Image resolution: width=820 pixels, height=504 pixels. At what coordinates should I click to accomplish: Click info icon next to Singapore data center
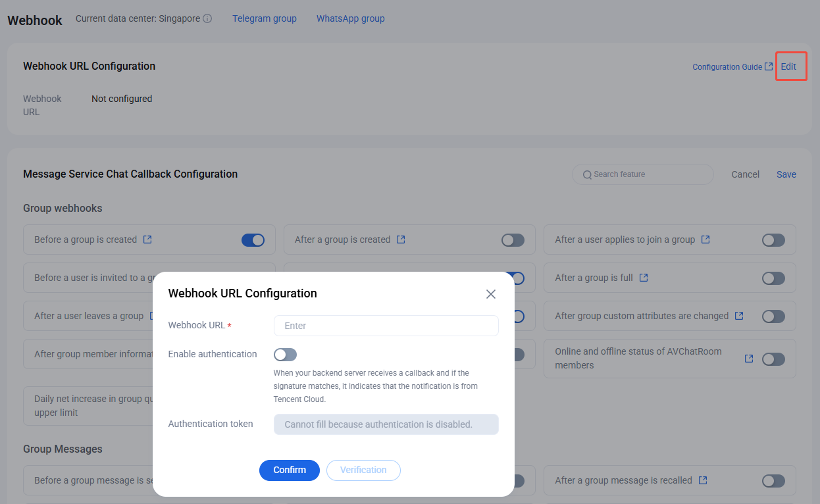point(207,19)
